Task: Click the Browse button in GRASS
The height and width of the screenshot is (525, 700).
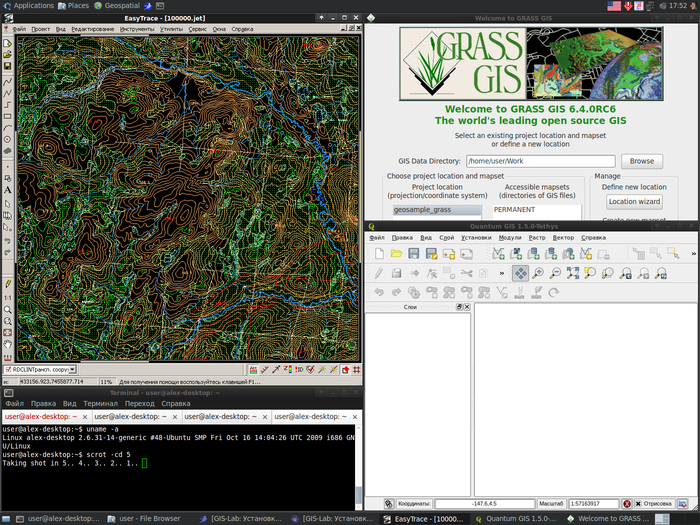Action: click(641, 161)
